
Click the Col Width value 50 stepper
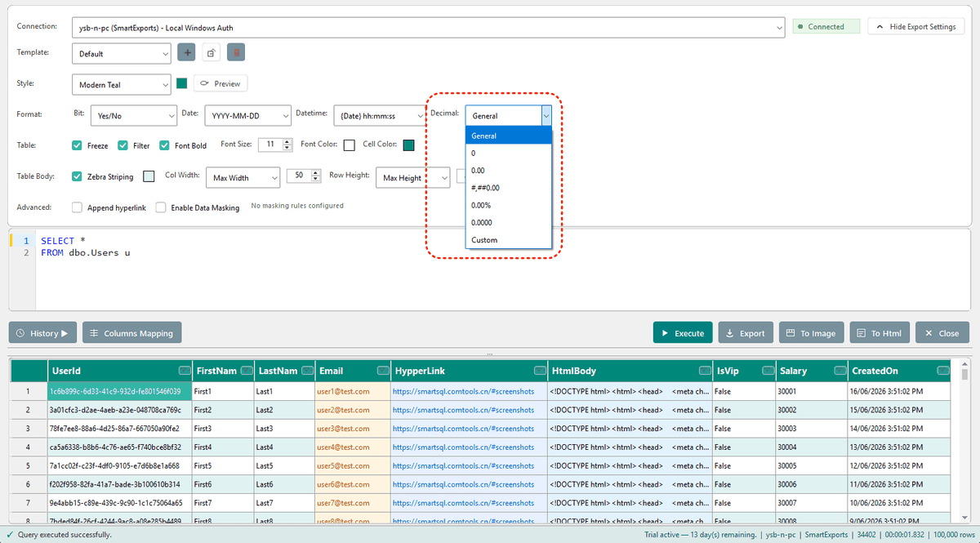304,176
